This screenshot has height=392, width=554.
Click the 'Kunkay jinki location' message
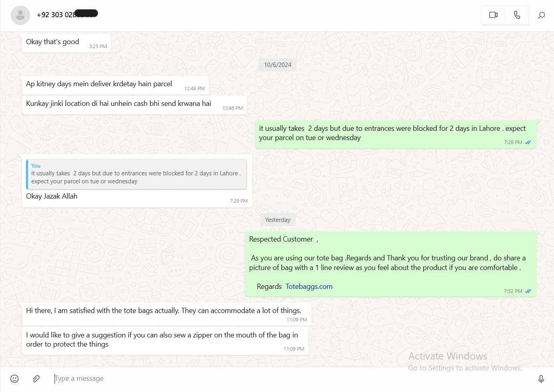119,104
